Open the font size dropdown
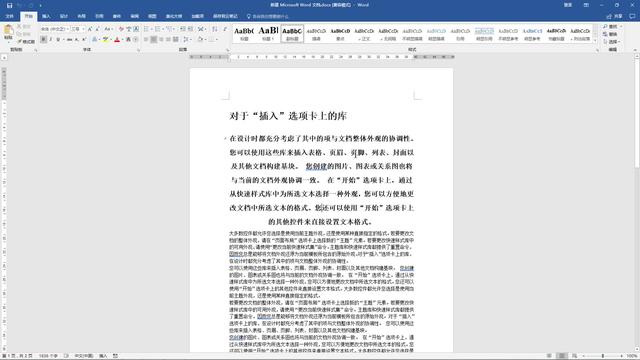This screenshot has width=640, height=360. [83, 29]
